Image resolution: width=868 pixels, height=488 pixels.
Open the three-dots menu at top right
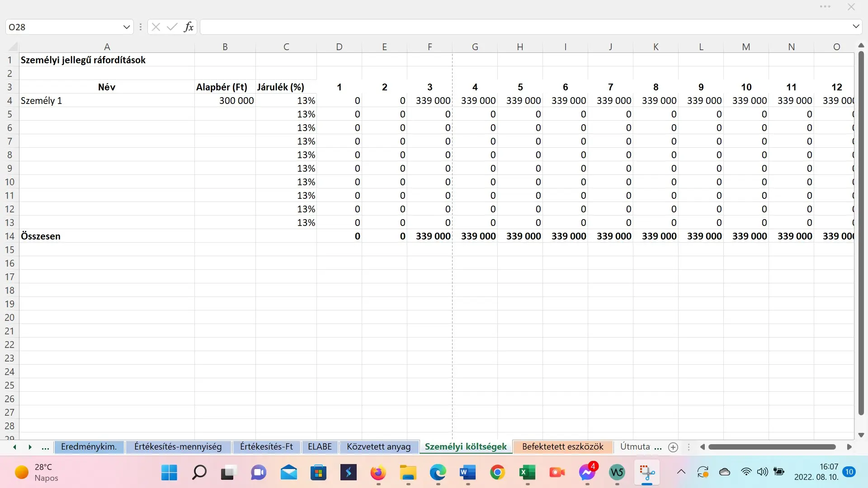pyautogui.click(x=825, y=7)
